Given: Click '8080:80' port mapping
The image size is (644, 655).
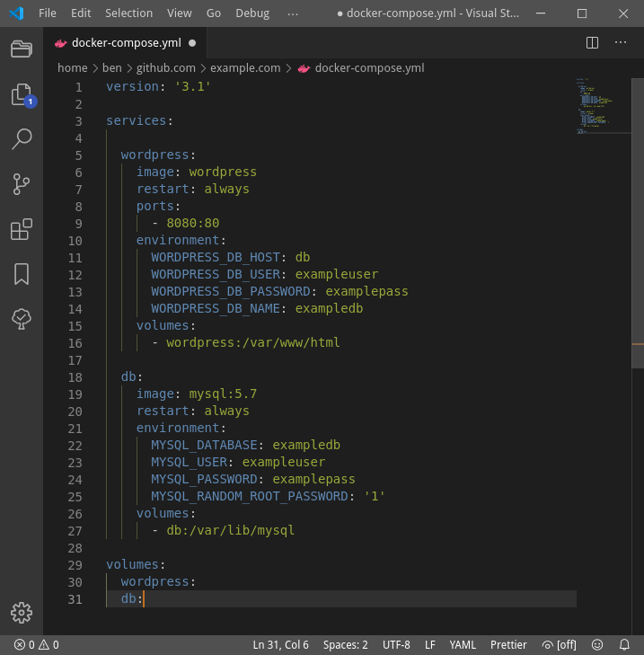Looking at the screenshot, I should pos(192,223).
